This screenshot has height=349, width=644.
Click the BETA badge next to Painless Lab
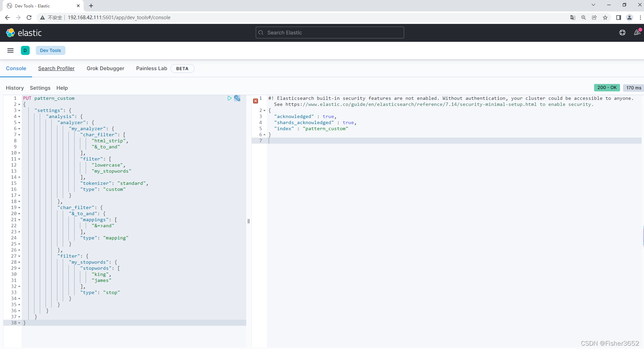click(182, 68)
